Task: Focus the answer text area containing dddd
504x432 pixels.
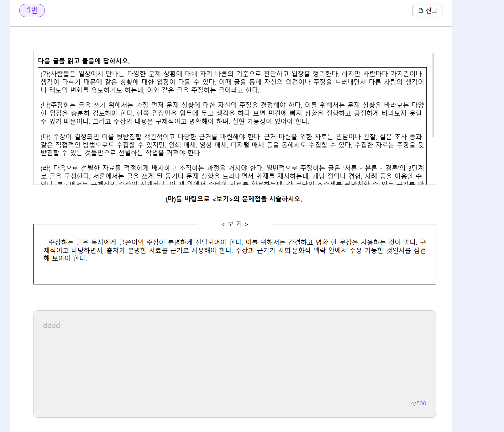Action: click(235, 364)
